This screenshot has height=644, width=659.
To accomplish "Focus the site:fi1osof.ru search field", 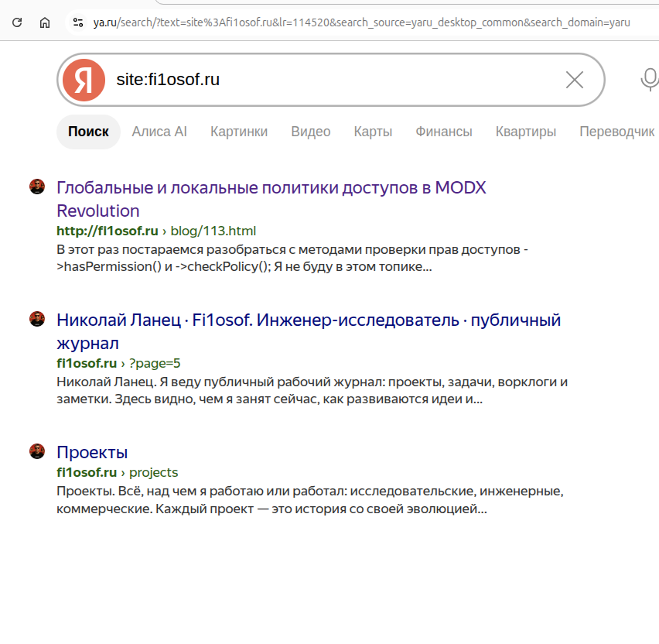I will [x=336, y=80].
